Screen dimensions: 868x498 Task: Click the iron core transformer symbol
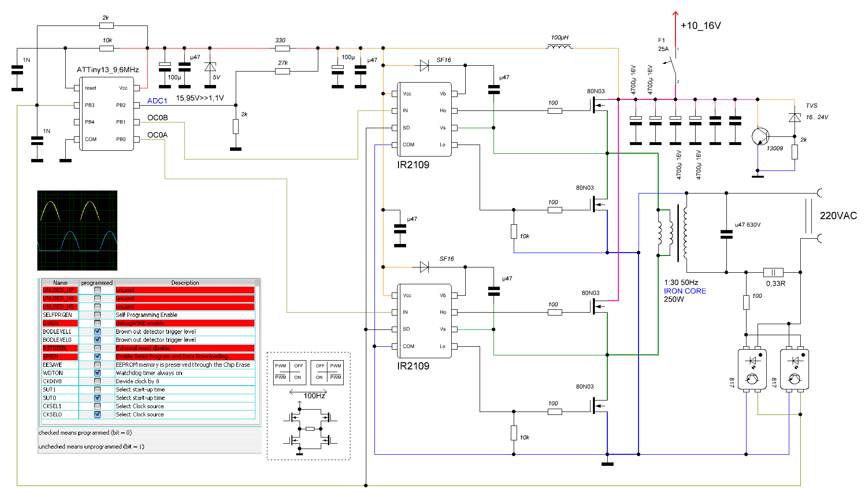[x=672, y=233]
